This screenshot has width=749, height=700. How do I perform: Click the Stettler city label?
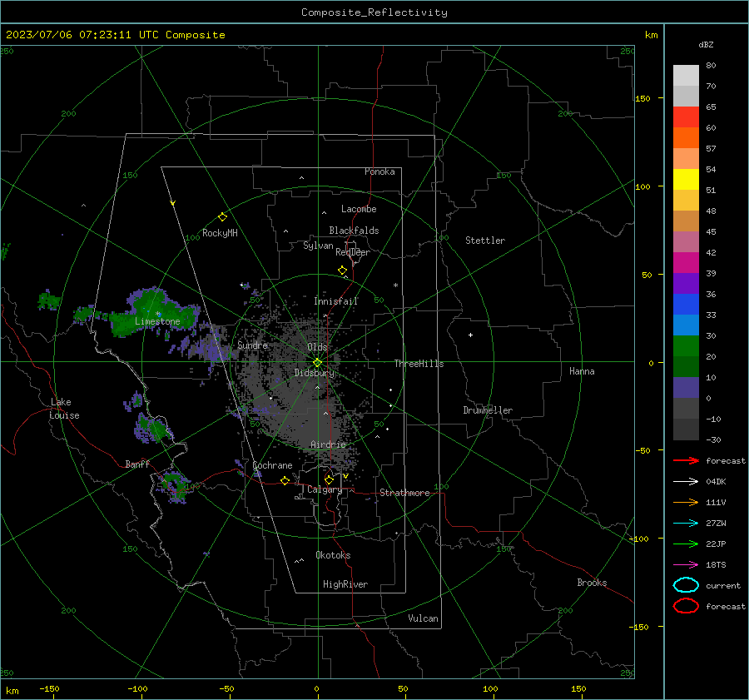(x=485, y=241)
